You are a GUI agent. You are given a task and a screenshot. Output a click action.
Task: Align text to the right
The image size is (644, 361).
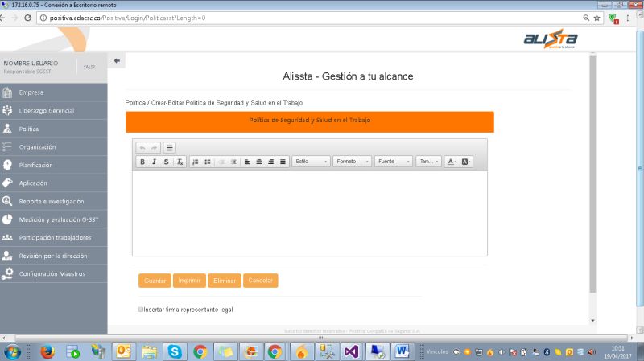click(x=271, y=162)
